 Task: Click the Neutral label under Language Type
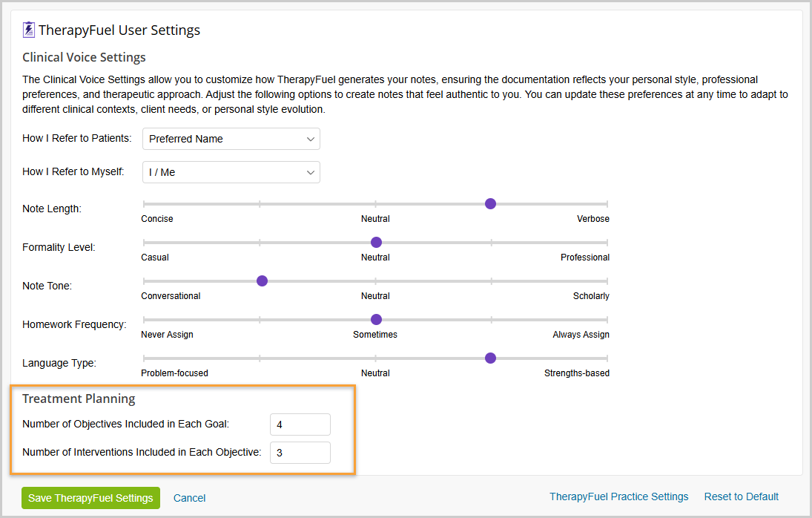(x=375, y=373)
